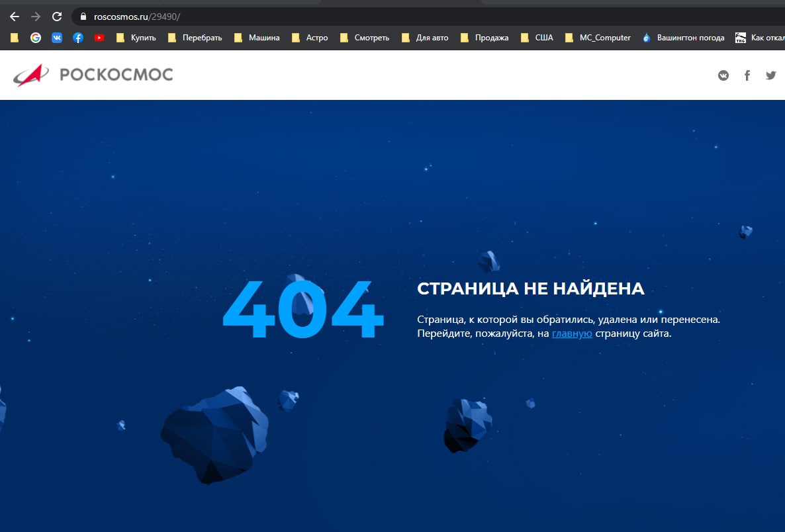
Task: Click the Роскосмос logo in header
Action: point(31,75)
